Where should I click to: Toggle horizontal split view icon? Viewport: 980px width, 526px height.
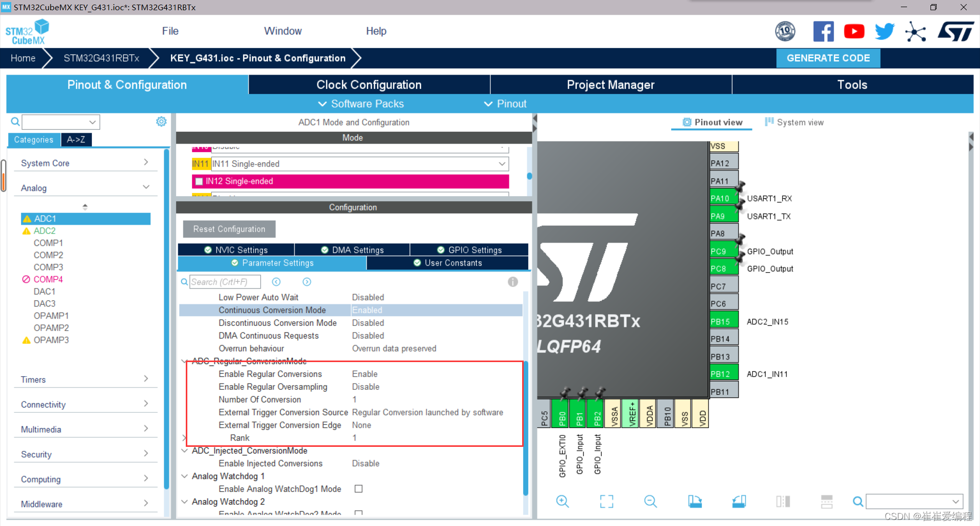click(827, 501)
